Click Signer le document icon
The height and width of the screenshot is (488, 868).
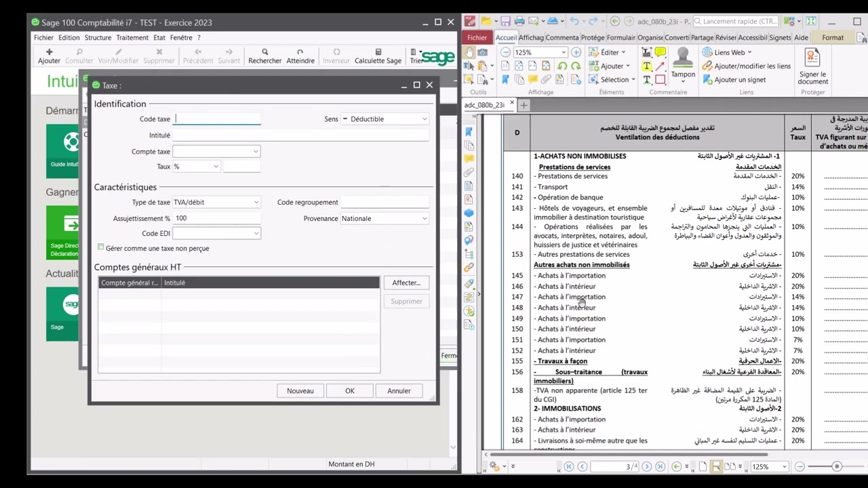coord(812,66)
